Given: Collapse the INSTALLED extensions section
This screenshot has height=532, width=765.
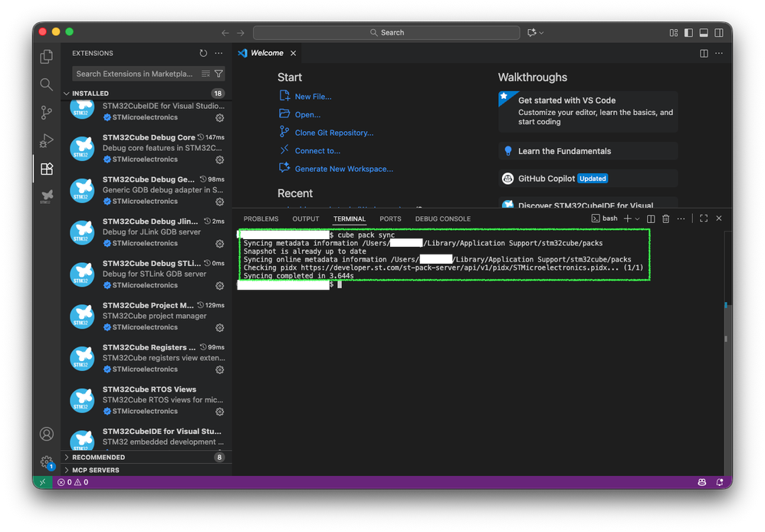Looking at the screenshot, I should tap(146, 94).
